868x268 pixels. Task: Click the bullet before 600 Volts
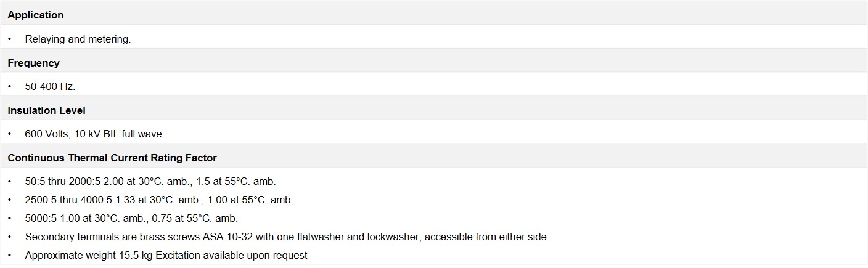pos(10,134)
